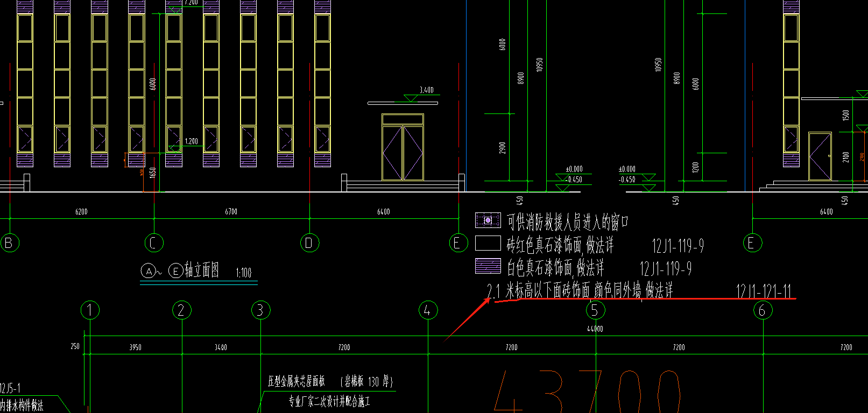Viewport: 868px width, 413px height.
Task: Select the single door on right elevation
Action: (x=820, y=156)
